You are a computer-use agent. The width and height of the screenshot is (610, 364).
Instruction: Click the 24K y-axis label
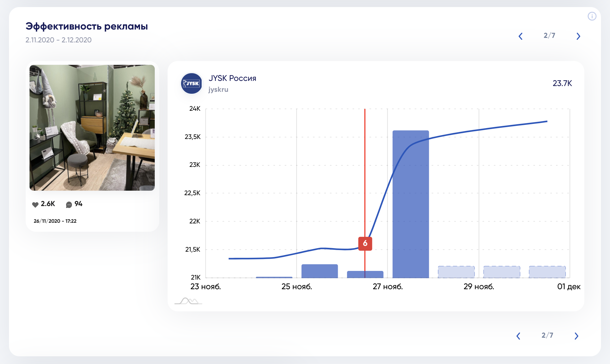tap(195, 108)
